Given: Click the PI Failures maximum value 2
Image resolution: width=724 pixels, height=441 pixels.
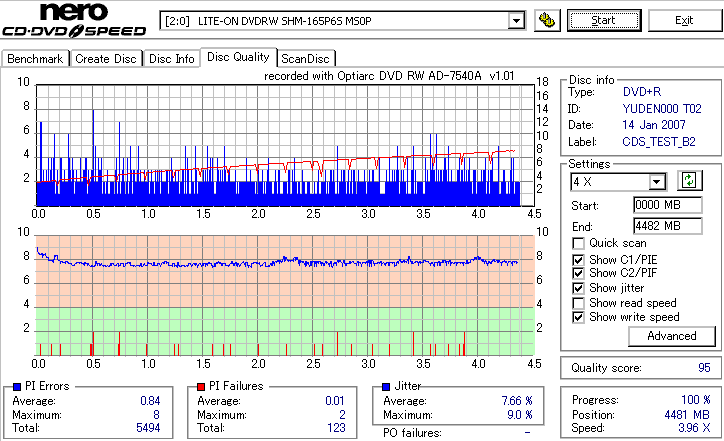Looking at the screenshot, I should pos(342,415).
